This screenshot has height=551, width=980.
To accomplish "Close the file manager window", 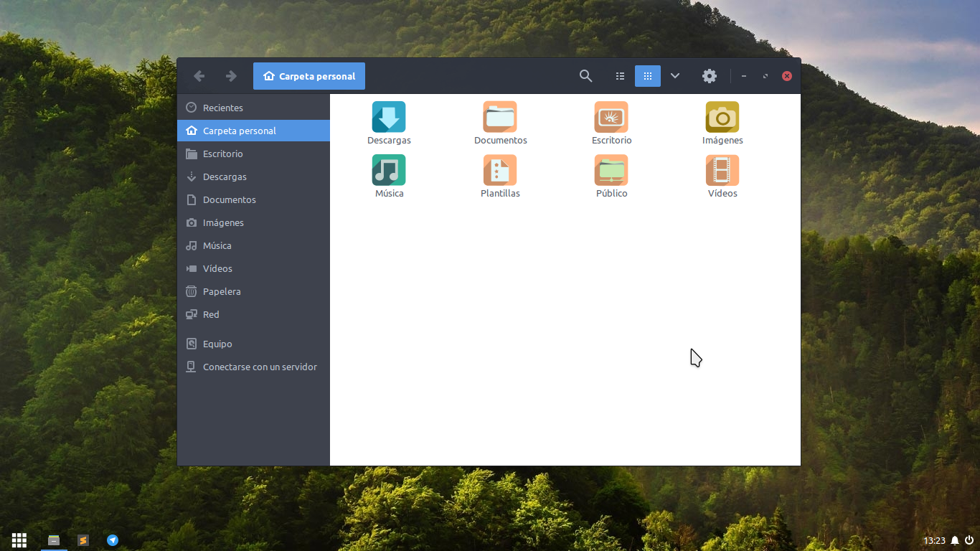I will (787, 76).
